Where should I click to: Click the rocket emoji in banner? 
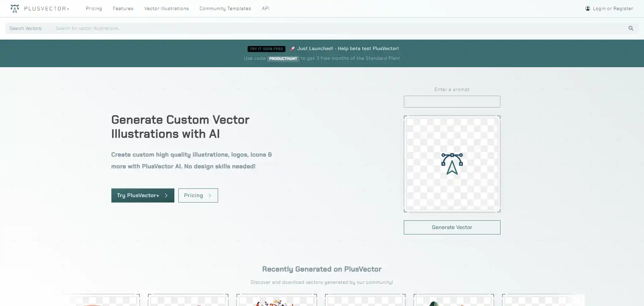coord(292,49)
